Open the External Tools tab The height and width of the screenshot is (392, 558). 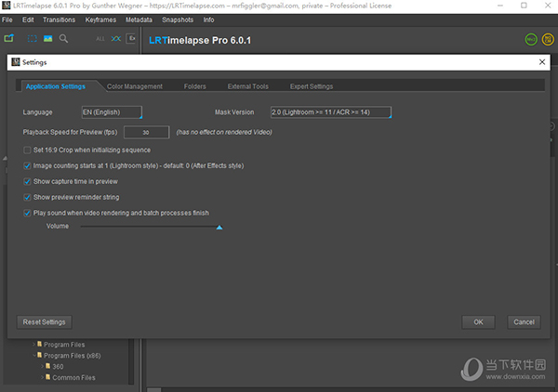[x=248, y=86]
